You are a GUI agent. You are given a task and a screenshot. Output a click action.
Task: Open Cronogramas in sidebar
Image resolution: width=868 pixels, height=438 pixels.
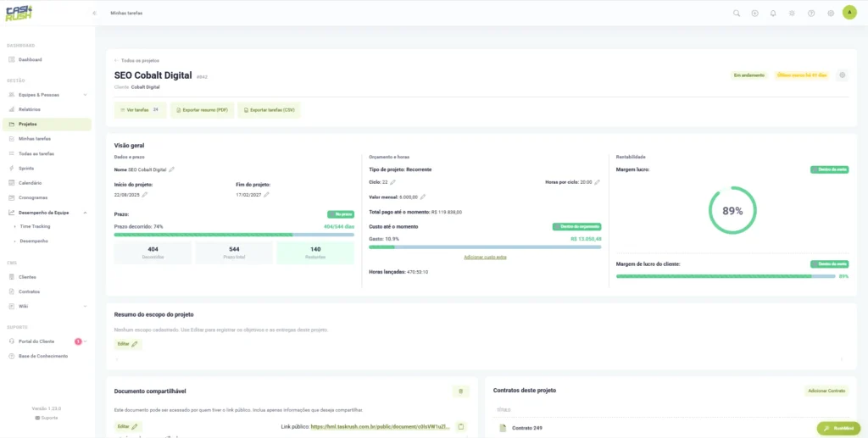47,197
